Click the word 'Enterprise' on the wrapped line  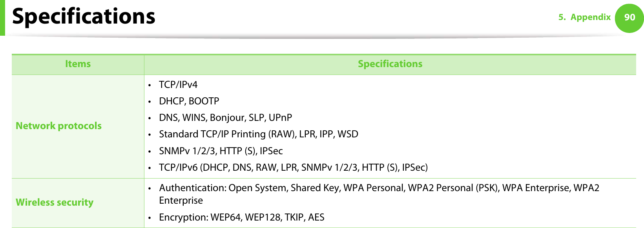coord(181,201)
